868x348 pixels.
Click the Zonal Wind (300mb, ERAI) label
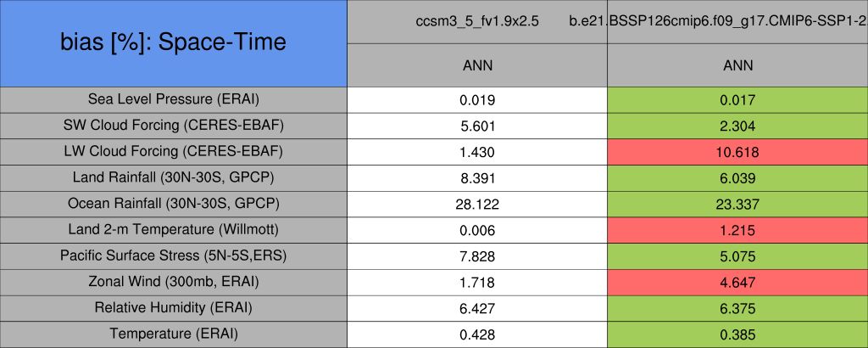174,282
